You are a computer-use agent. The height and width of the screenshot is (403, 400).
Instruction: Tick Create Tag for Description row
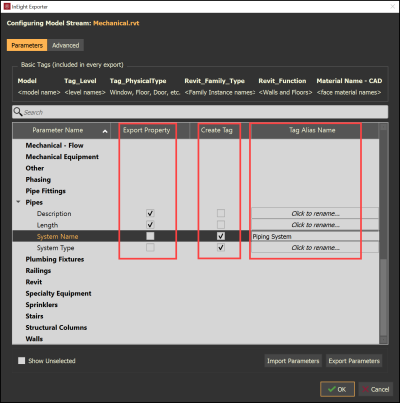[221, 213]
